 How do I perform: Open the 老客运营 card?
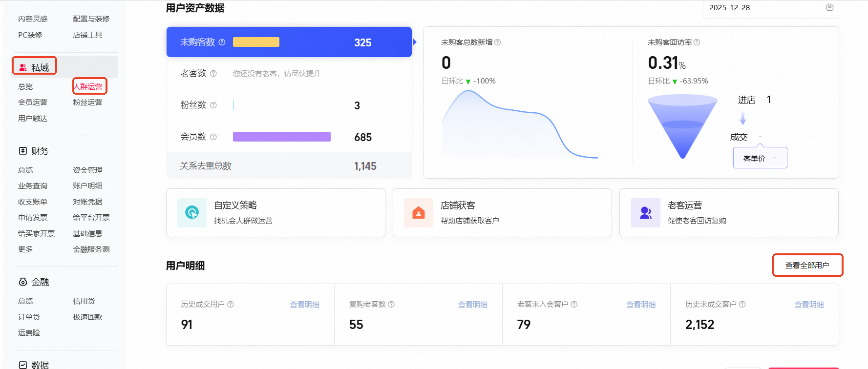(x=729, y=213)
